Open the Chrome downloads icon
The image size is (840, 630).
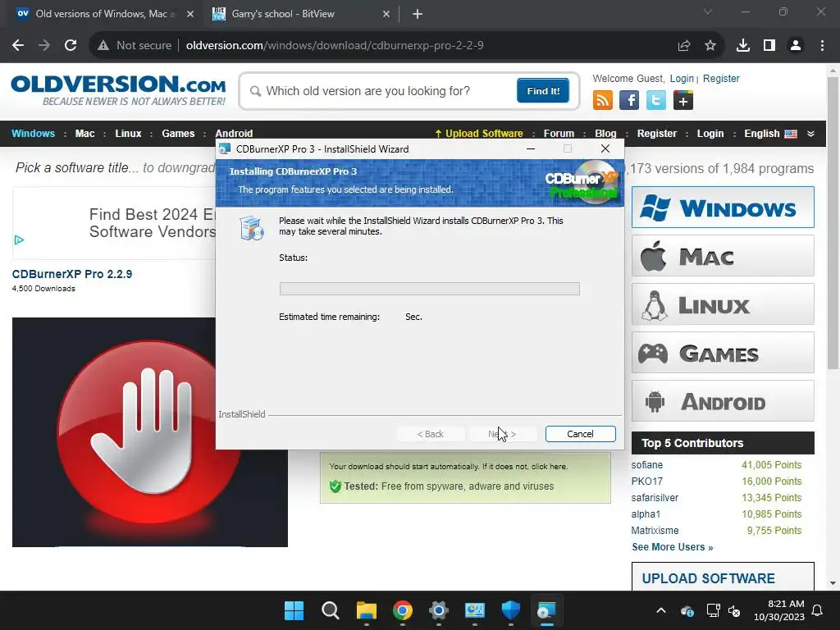743,46
